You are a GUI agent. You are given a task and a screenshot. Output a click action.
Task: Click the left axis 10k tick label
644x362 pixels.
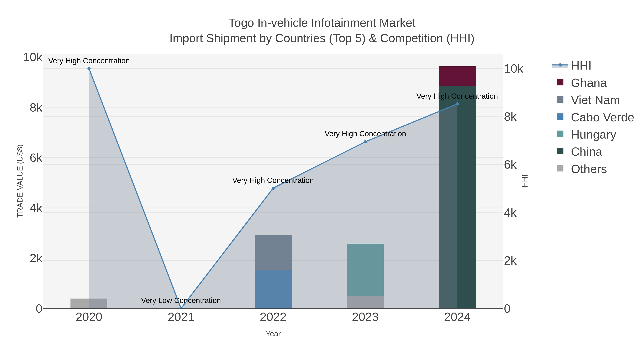coord(33,57)
